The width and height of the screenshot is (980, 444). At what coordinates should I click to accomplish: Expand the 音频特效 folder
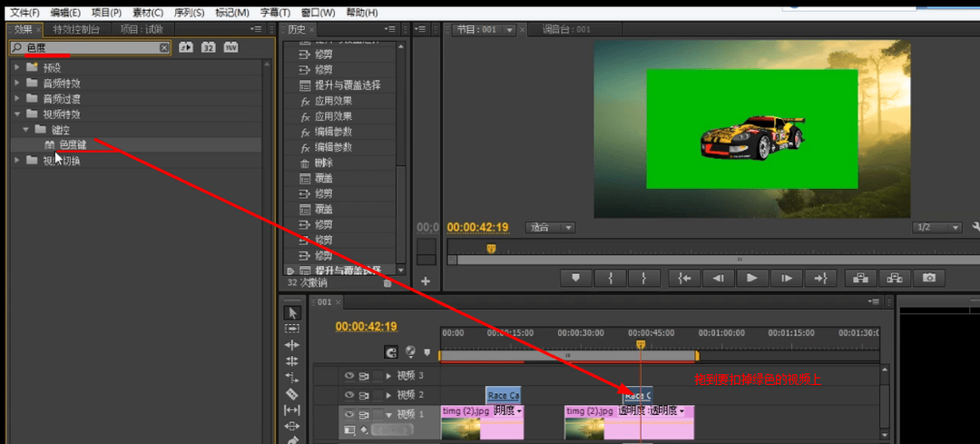point(17,84)
